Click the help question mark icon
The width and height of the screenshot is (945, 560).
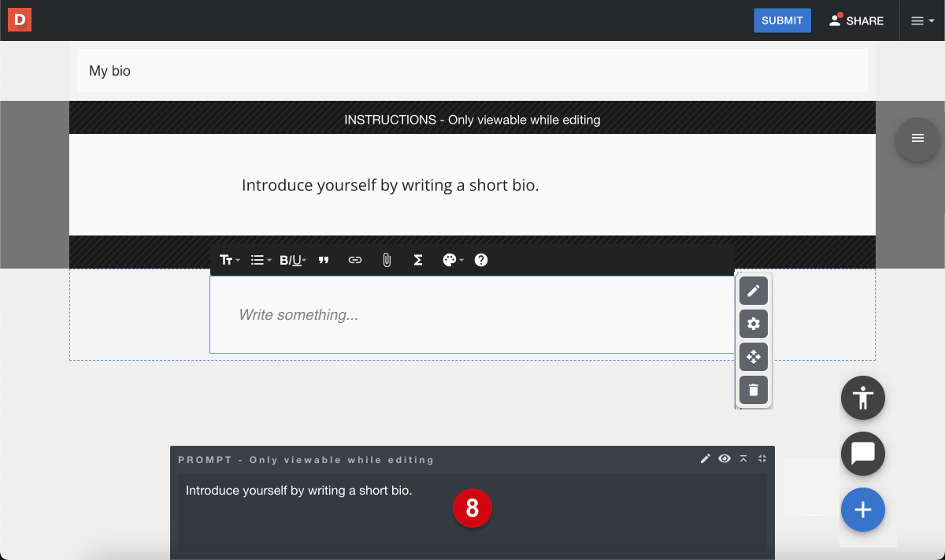click(x=481, y=260)
